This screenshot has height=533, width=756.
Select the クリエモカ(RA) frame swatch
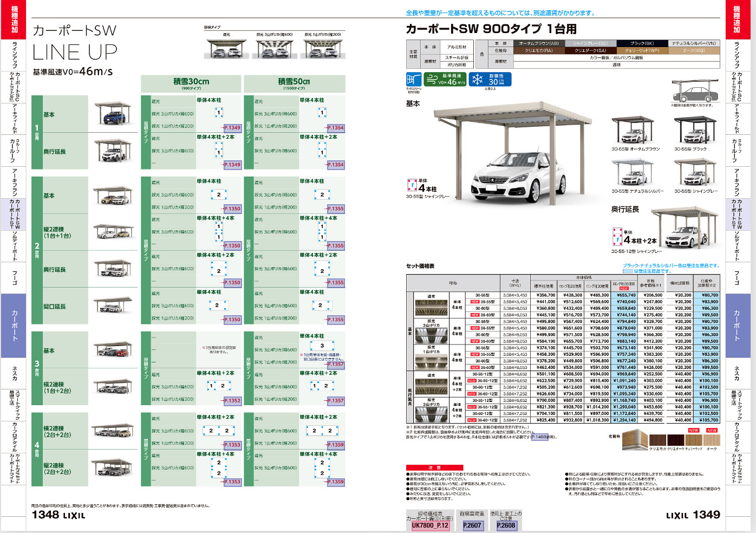(x=539, y=50)
